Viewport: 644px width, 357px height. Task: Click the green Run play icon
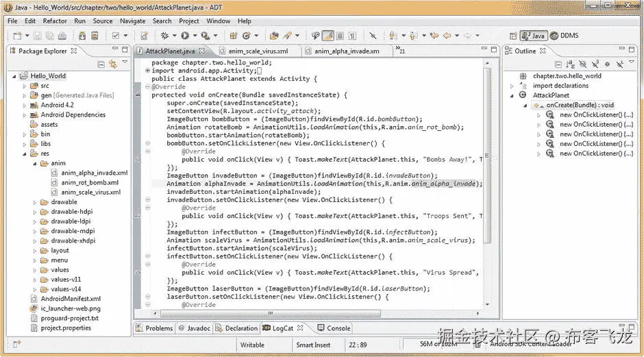pos(185,36)
